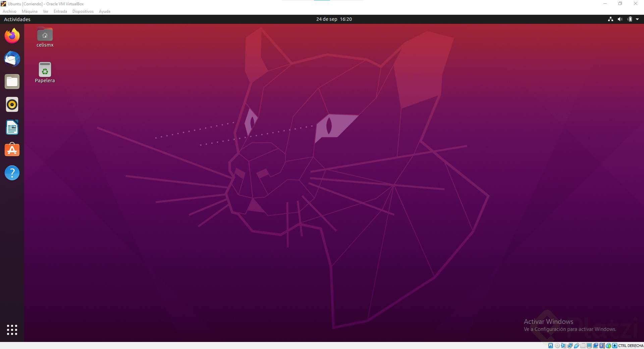Click VirtualBox keyboard capture arrow icon
Image resolution: width=644 pixels, height=349 pixels.
pos(614,346)
